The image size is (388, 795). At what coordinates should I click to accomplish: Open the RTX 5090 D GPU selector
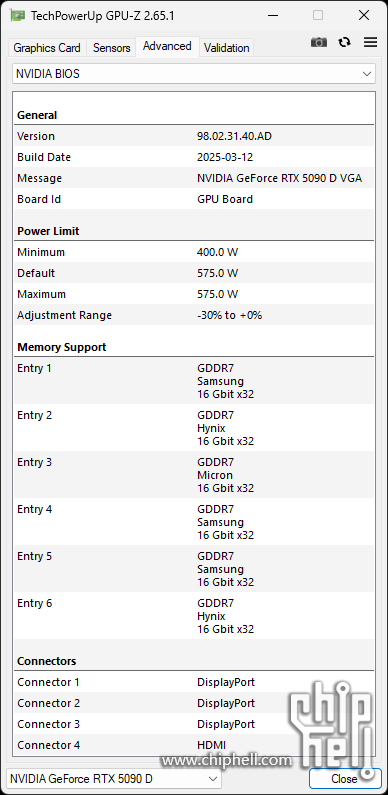pyautogui.click(x=114, y=778)
